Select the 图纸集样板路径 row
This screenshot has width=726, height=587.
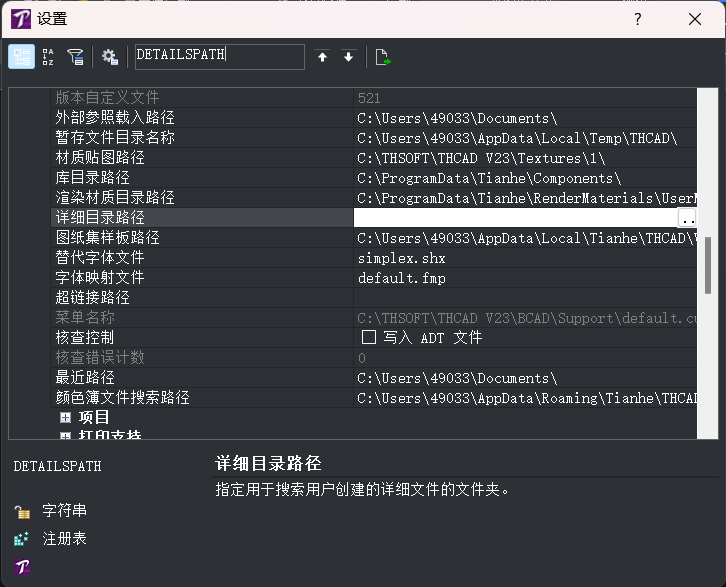pyautogui.click(x=374, y=237)
